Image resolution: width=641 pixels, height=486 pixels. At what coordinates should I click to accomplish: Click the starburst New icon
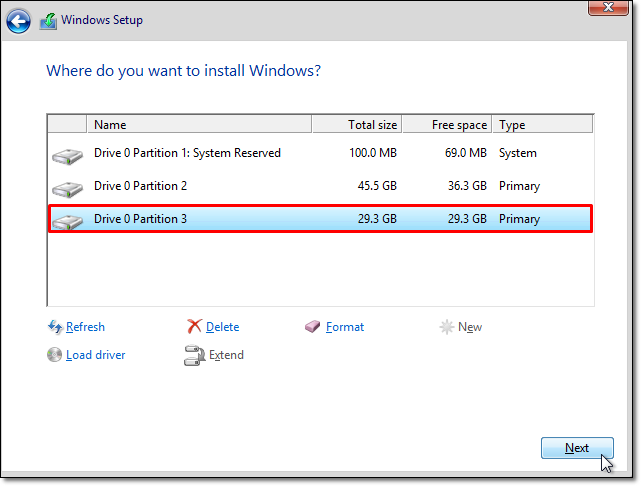[x=446, y=327]
